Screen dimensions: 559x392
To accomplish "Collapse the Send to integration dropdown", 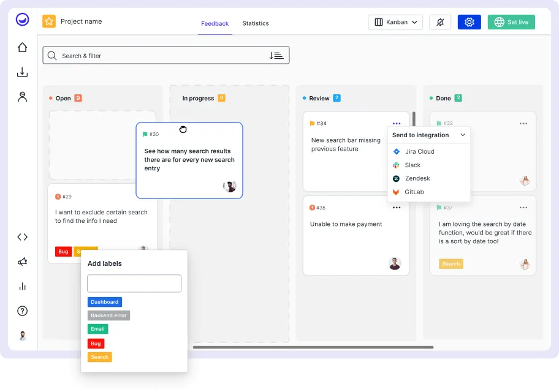I will tap(463, 135).
